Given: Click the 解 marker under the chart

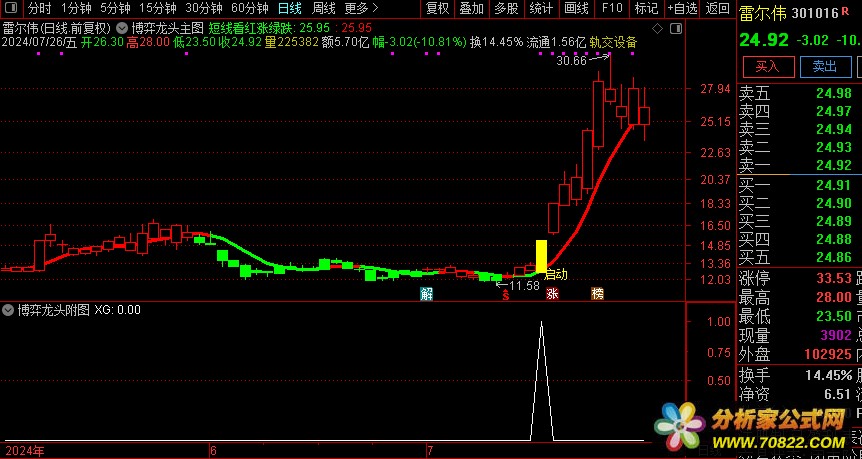Looking at the screenshot, I should tap(427, 294).
